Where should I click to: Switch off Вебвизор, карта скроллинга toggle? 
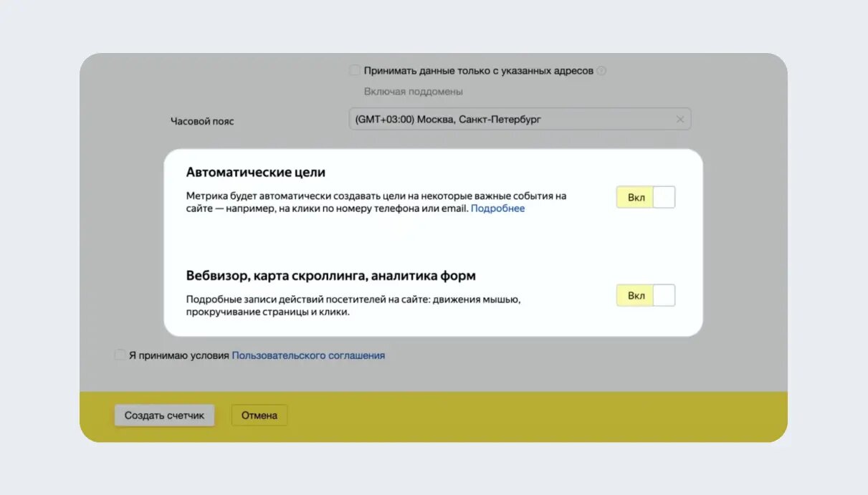tap(645, 295)
